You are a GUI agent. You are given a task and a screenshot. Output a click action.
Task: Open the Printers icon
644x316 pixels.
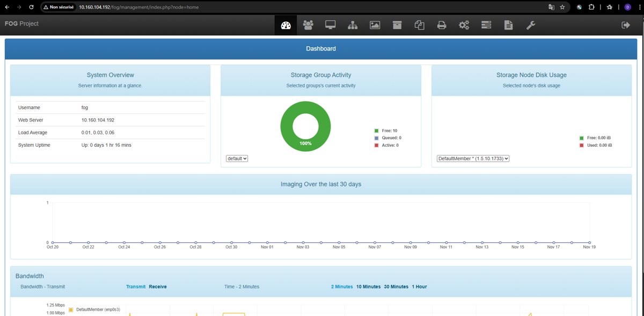(442, 25)
